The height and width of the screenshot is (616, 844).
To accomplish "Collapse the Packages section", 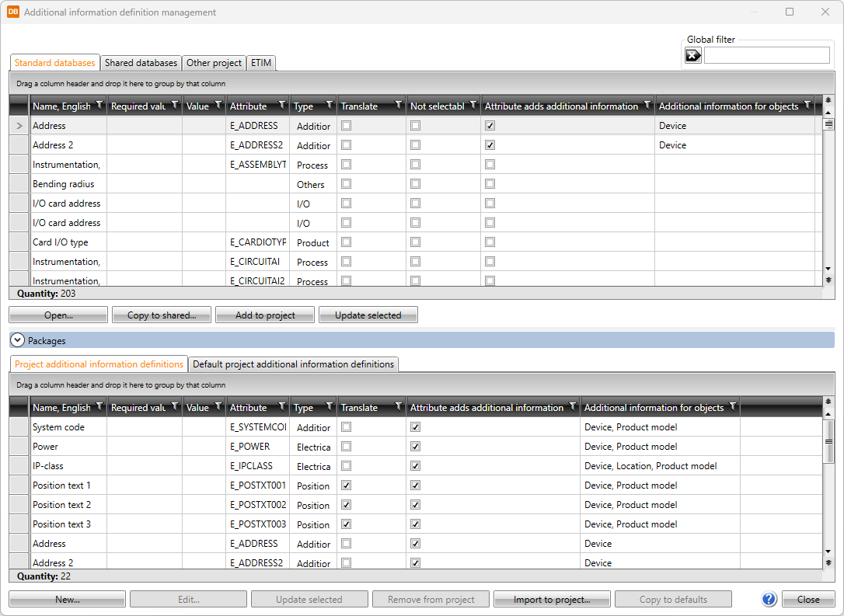I will tap(17, 340).
